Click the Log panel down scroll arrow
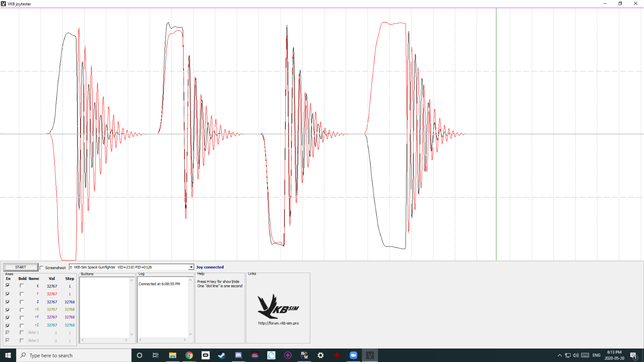The height and width of the screenshot is (362, 644). 190,334
